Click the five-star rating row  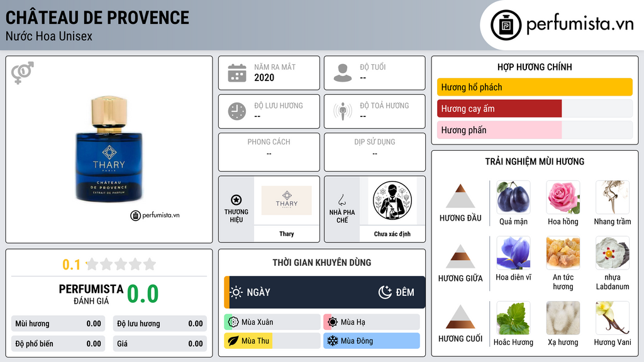pos(121,264)
